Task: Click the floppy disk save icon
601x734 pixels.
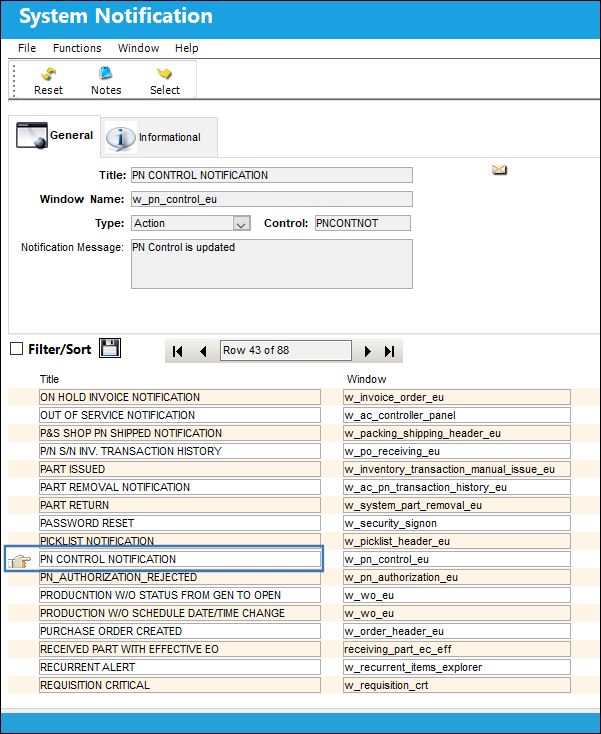Action: (x=110, y=348)
